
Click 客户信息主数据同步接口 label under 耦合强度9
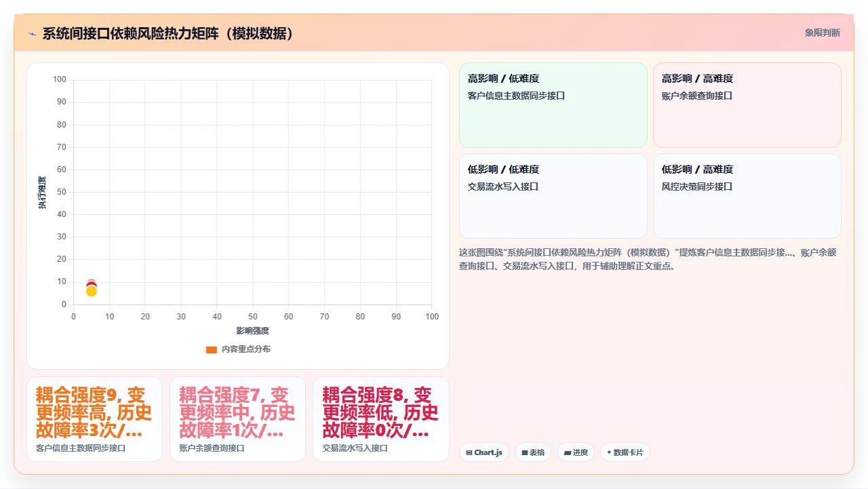click(x=81, y=448)
